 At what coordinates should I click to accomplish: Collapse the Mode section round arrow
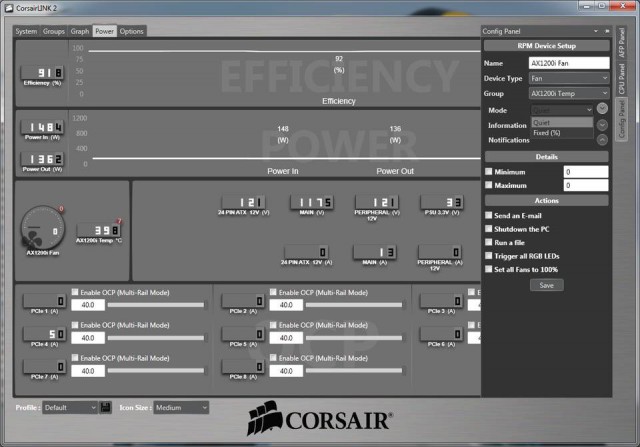602,109
